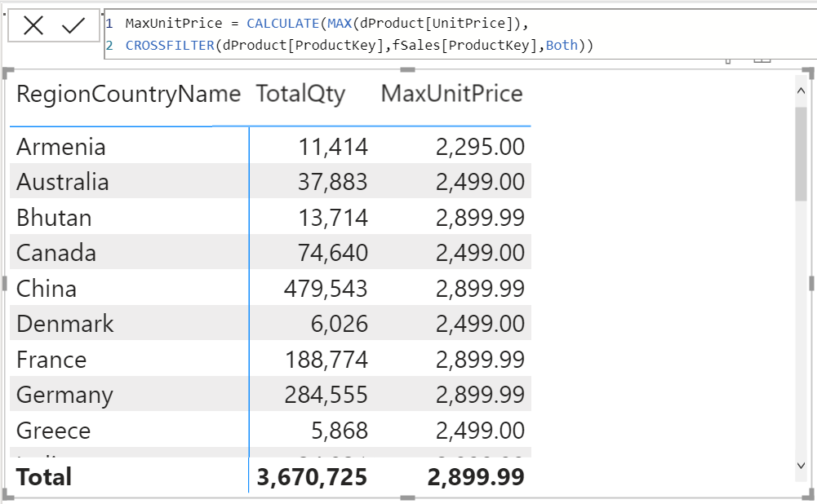Image resolution: width=817 pixels, height=504 pixels.
Task: Click Greece's TotalQty value 5,868
Action: tap(340, 431)
